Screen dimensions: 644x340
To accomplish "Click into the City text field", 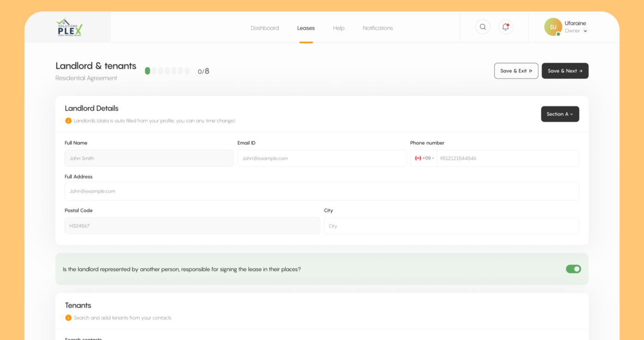I will point(451,226).
